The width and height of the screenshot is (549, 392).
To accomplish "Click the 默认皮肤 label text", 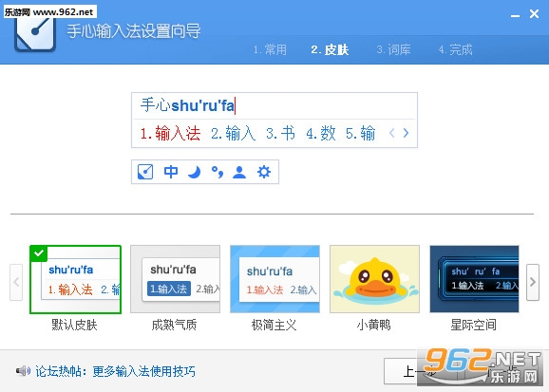I will [x=74, y=325].
